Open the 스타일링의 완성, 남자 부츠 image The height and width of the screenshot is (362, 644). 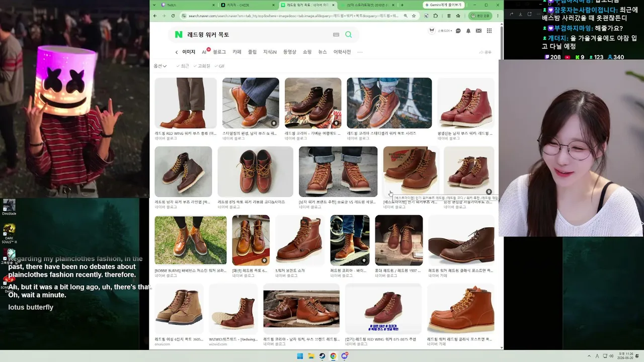pyautogui.click(x=251, y=103)
